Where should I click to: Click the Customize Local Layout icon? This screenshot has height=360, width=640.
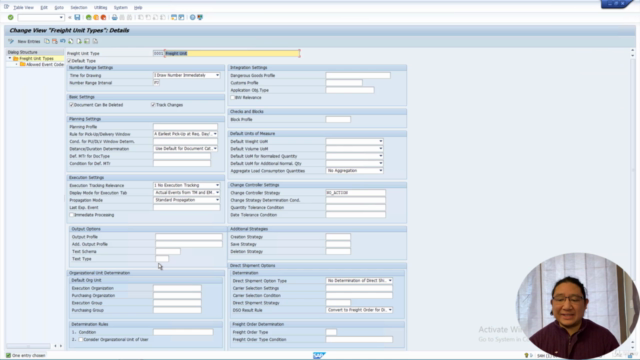200,18
